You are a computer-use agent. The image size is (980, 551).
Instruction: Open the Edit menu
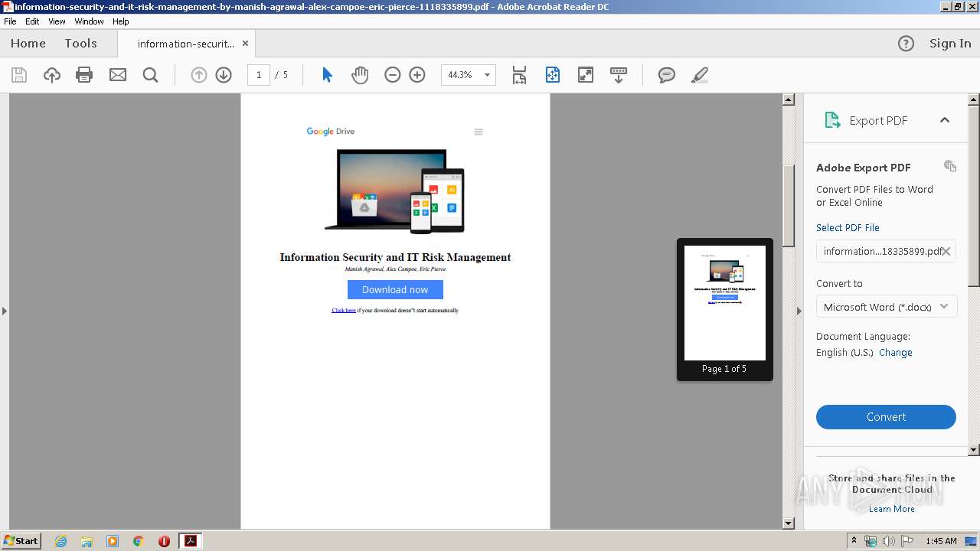[32, 21]
